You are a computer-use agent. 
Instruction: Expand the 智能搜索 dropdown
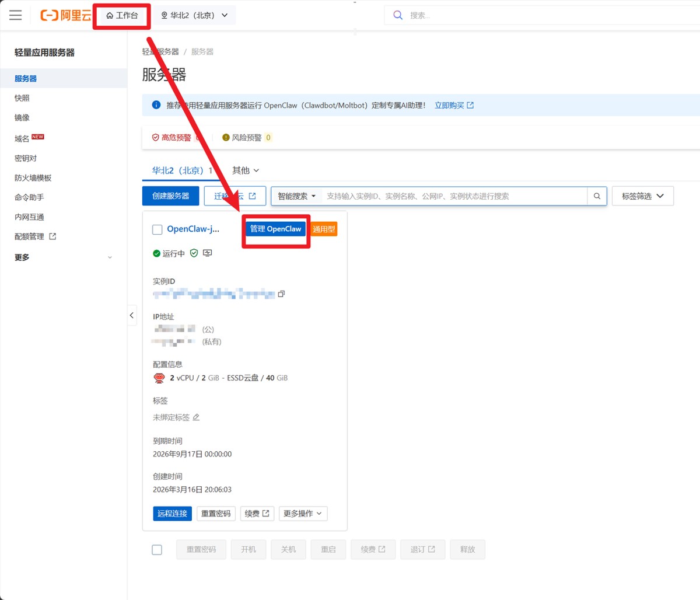coord(297,196)
